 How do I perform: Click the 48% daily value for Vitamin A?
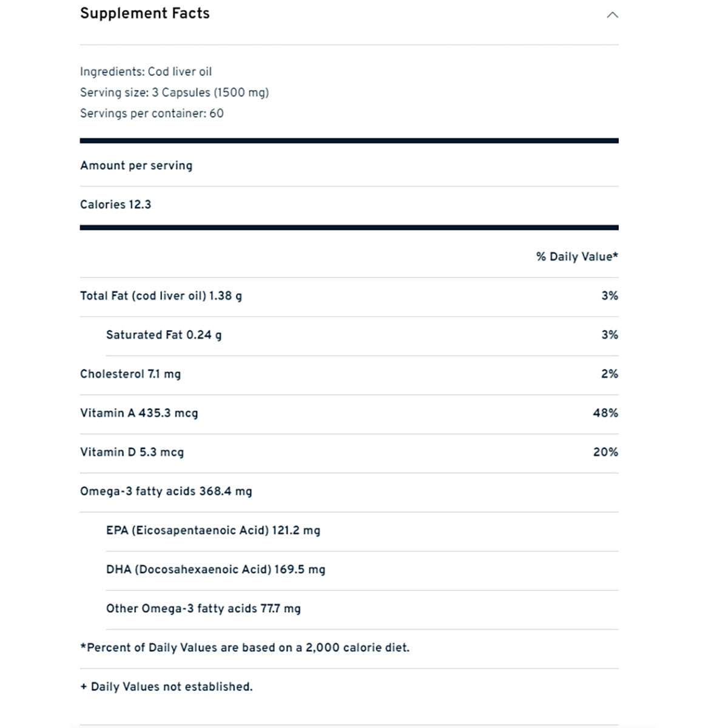605,413
